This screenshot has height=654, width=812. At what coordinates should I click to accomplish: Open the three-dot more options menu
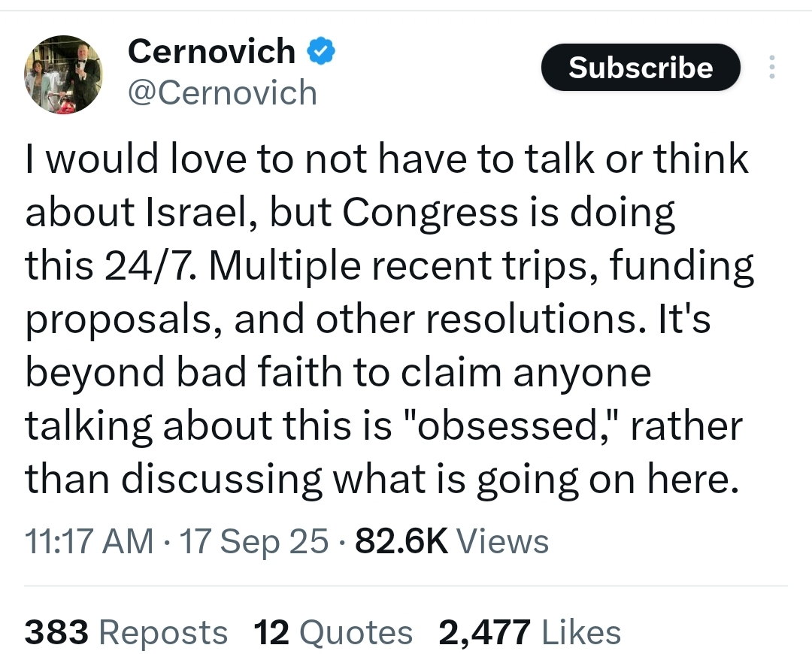click(x=771, y=68)
